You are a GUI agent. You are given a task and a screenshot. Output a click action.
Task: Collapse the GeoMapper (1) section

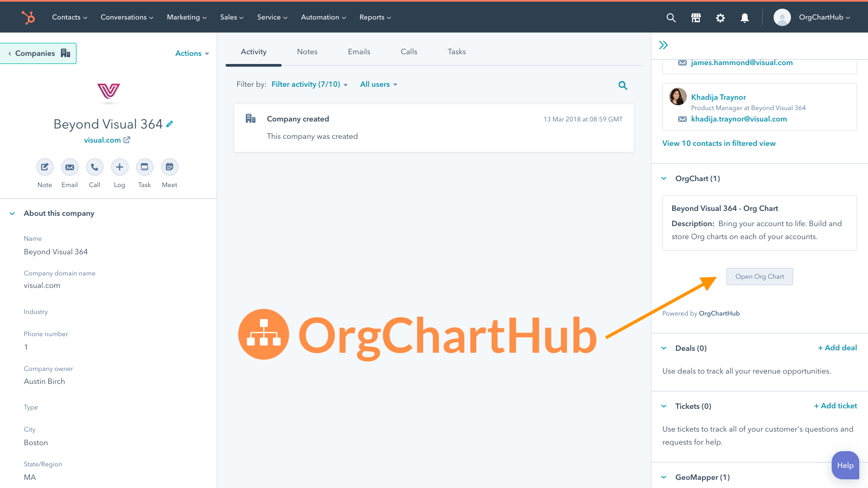[x=664, y=477]
